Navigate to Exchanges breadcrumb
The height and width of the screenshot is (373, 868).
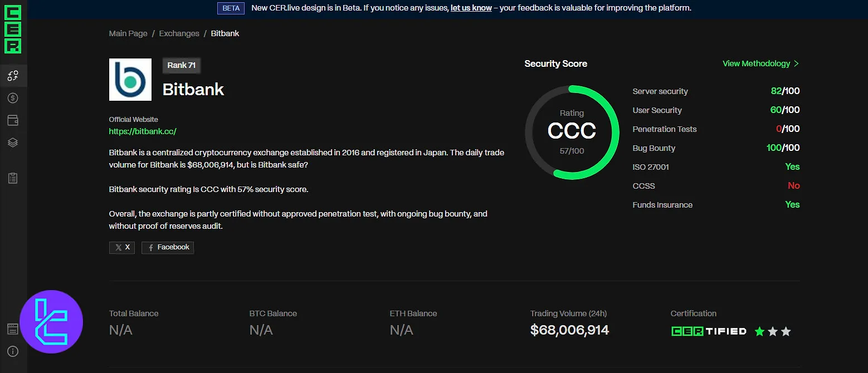tap(179, 33)
